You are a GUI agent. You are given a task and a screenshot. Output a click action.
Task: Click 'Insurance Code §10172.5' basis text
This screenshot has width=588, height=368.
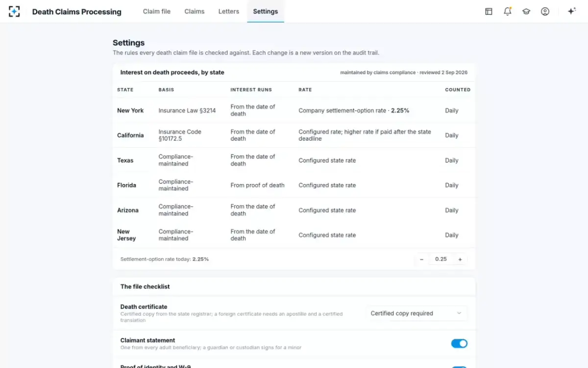180,135
